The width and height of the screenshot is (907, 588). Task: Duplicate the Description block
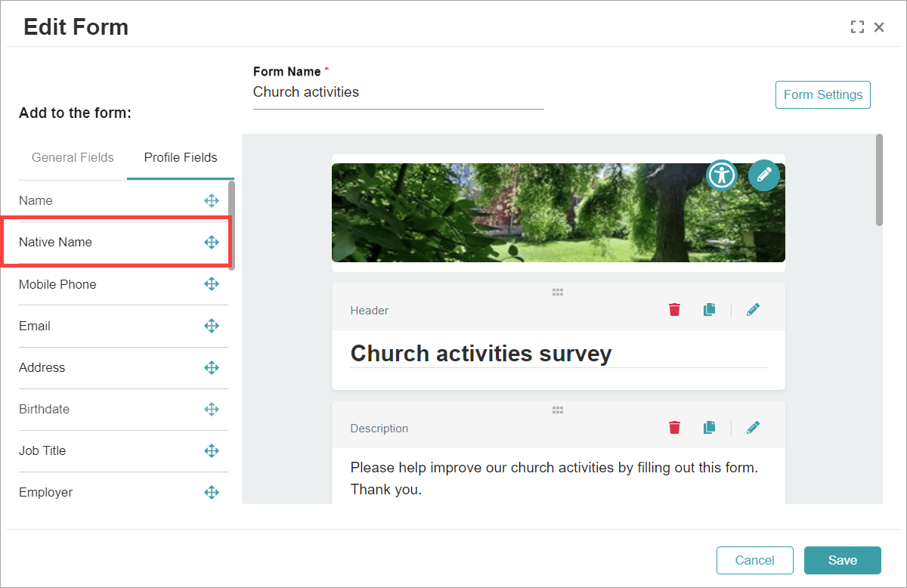click(709, 428)
